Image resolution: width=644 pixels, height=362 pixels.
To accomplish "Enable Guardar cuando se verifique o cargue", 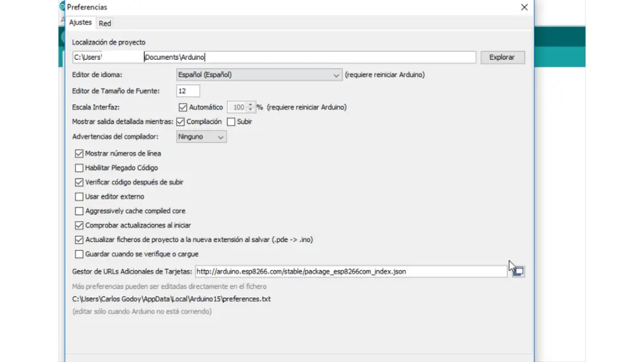I will click(79, 254).
